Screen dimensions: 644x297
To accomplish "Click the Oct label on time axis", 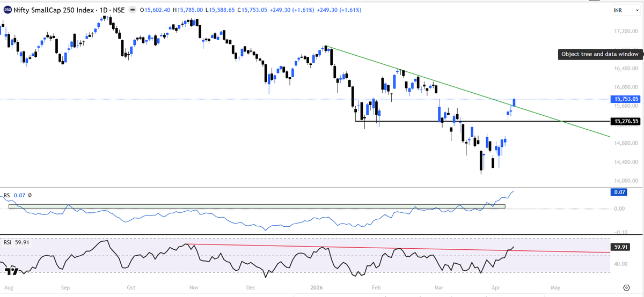I will point(130,288).
